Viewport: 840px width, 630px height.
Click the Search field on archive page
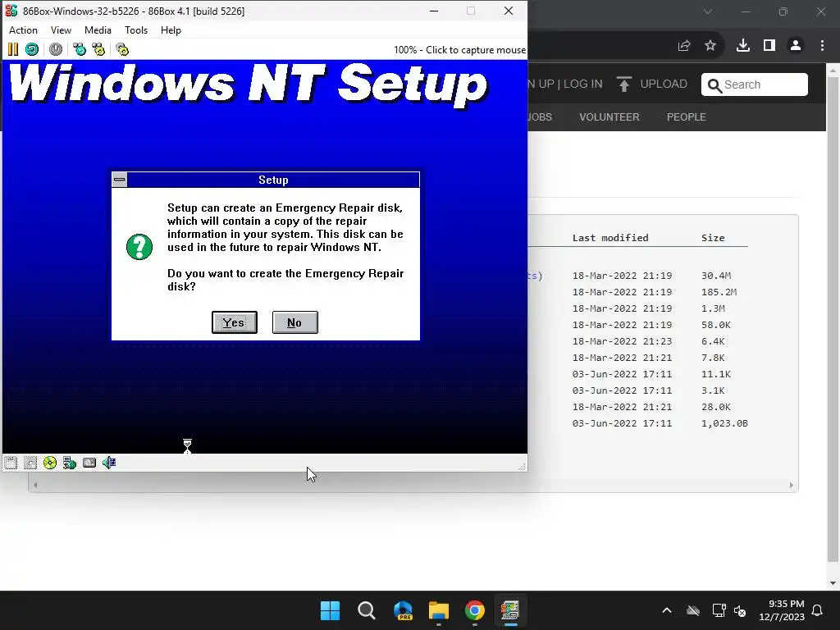[755, 84]
